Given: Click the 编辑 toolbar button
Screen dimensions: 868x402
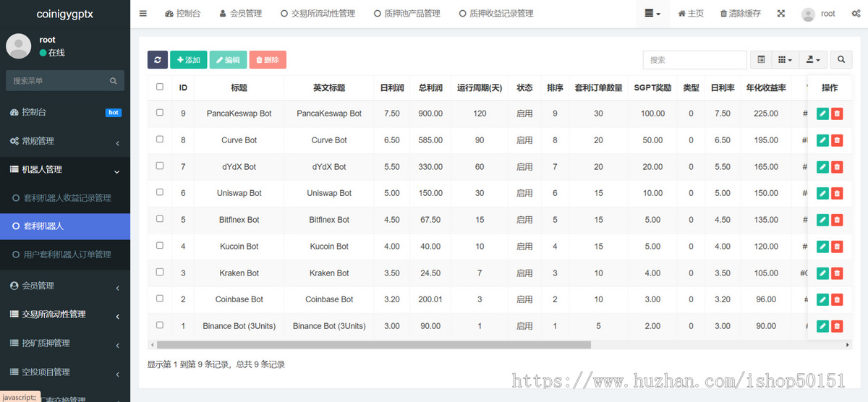Looking at the screenshot, I should click(x=228, y=60).
